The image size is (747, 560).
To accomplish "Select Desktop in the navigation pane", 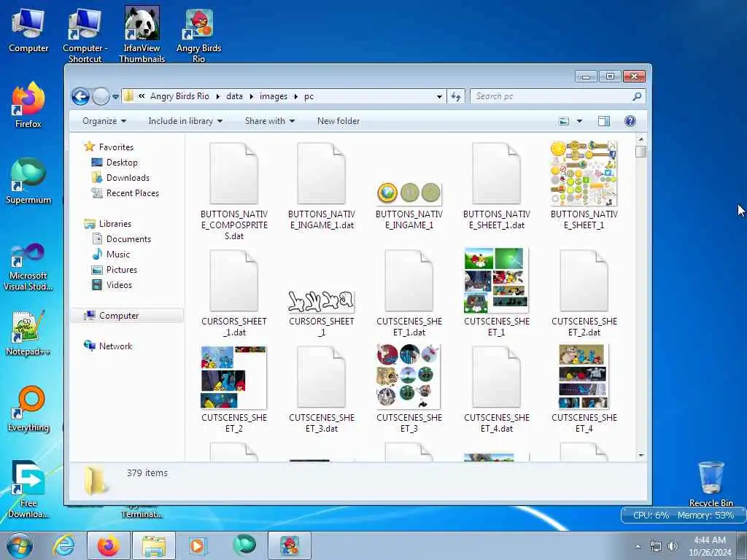I will point(122,163).
